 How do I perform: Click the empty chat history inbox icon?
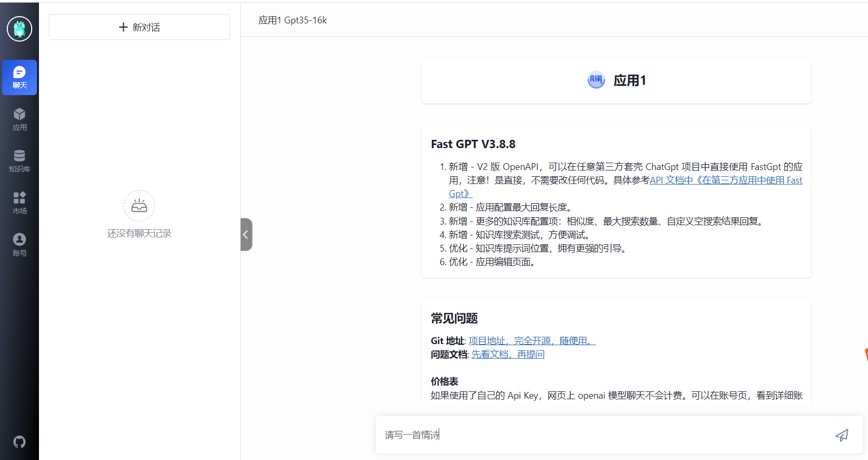click(139, 206)
